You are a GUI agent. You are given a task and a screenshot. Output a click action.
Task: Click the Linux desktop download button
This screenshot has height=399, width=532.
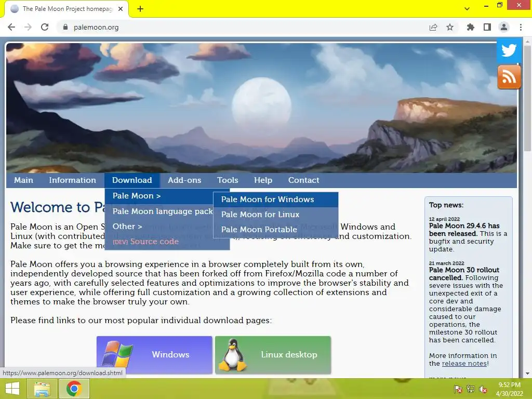[x=273, y=355]
